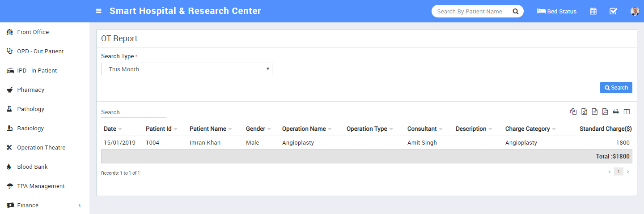Open the user profile avatar

[x=635, y=11]
